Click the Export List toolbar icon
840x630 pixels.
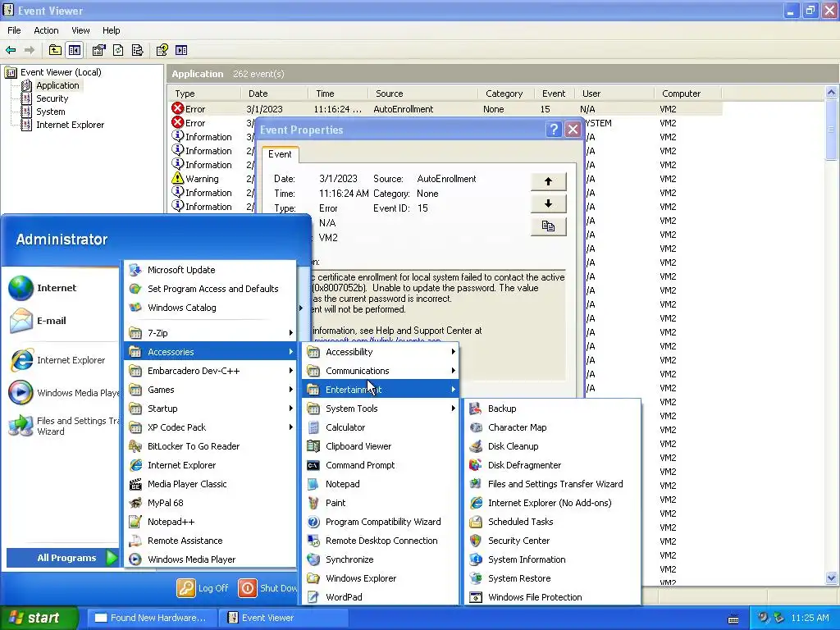point(138,50)
